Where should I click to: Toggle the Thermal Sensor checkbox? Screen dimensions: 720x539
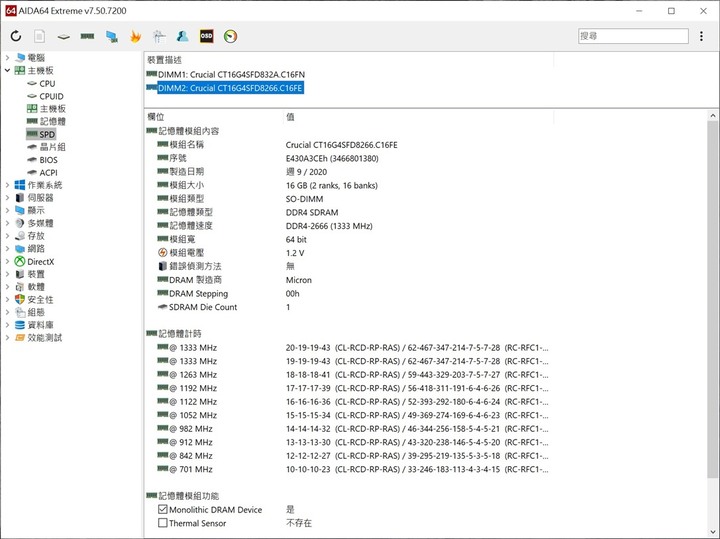pos(163,523)
